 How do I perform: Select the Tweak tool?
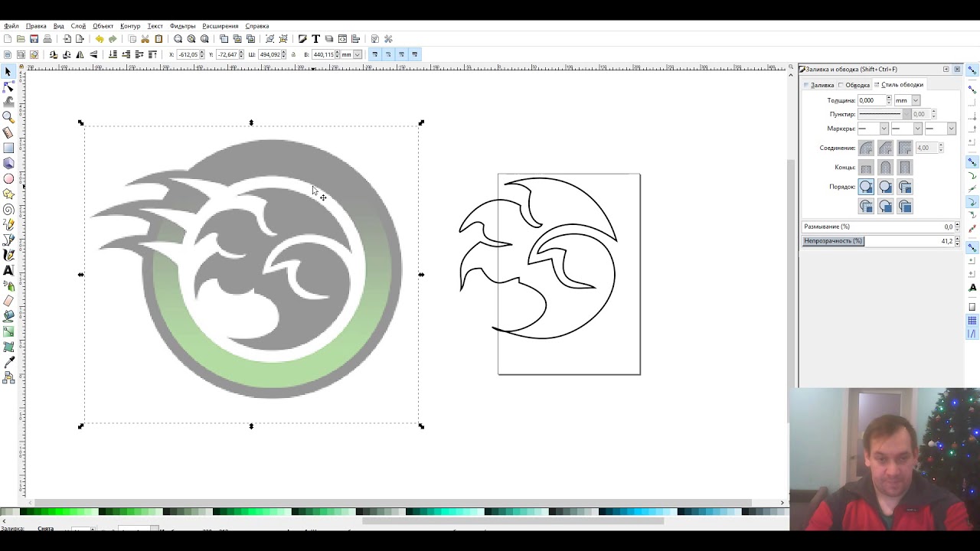click(8, 102)
